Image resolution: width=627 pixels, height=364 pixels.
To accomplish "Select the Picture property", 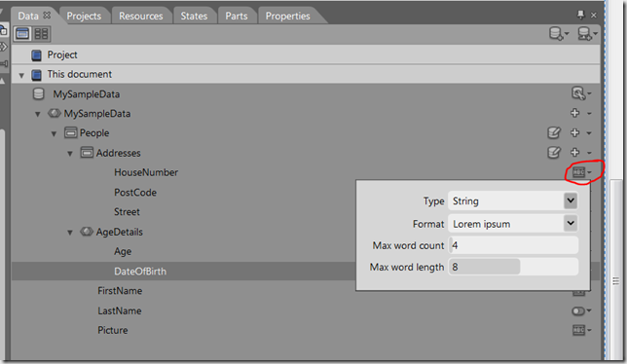I will coord(113,331).
